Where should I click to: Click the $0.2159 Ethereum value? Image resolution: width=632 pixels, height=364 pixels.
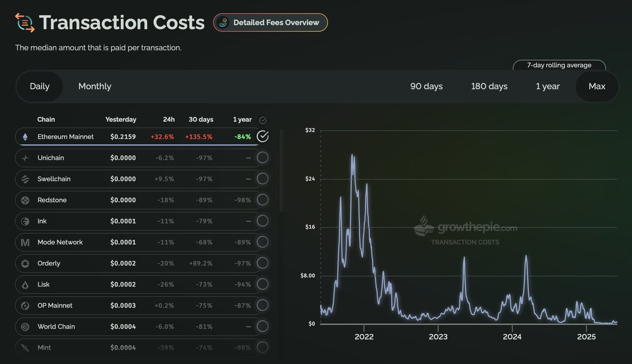pyautogui.click(x=123, y=137)
